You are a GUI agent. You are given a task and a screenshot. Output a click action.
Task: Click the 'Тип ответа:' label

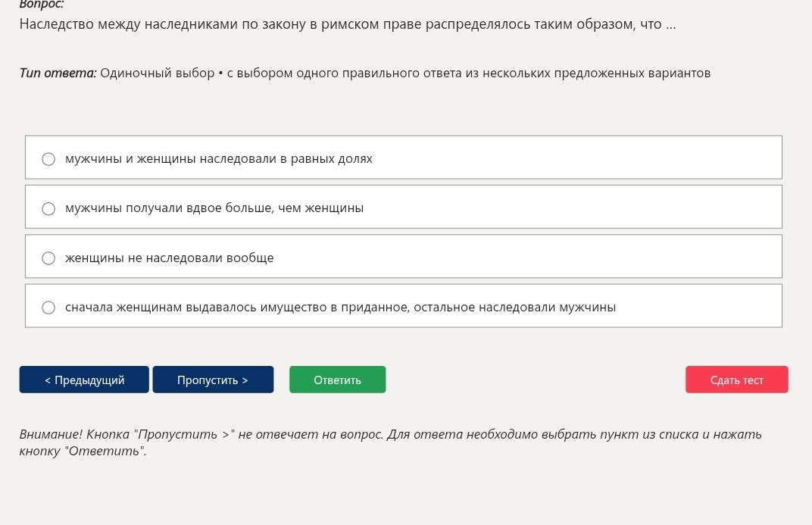[x=58, y=73]
